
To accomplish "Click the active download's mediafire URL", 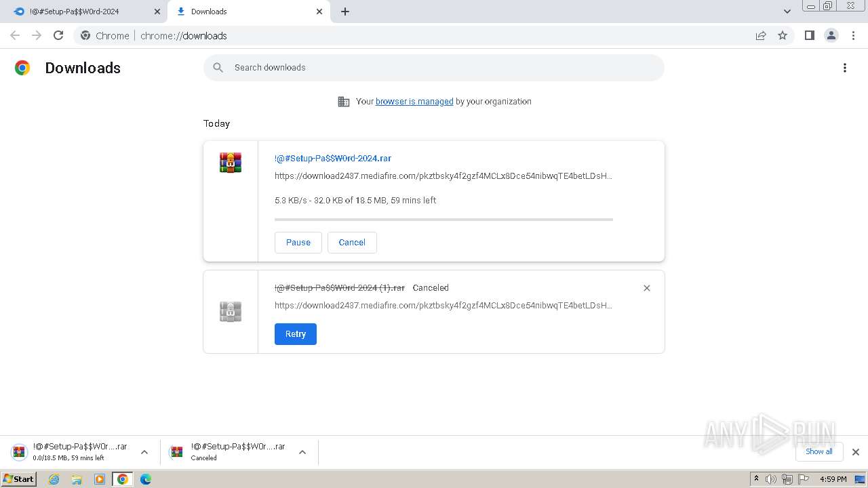I will coord(443,176).
